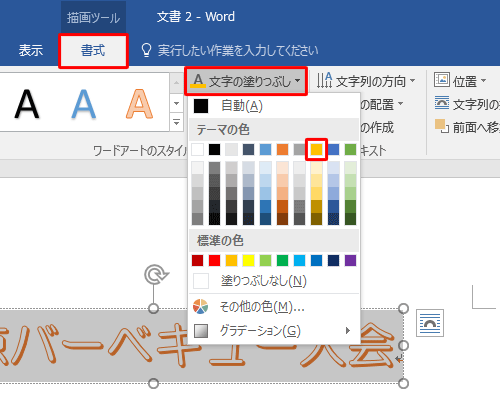This screenshot has width=500, height=395.
Task: Select darkest gold shade in tint column
Action: (317, 219)
